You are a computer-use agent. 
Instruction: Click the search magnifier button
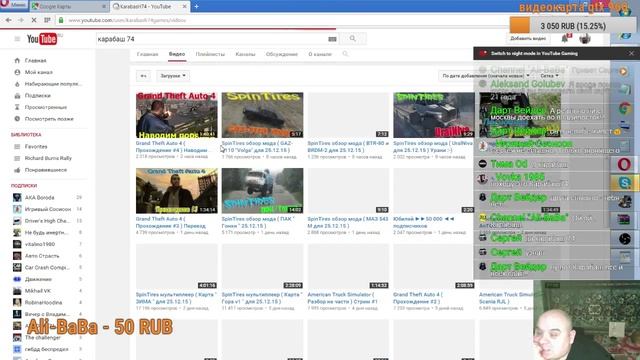pos(353,39)
